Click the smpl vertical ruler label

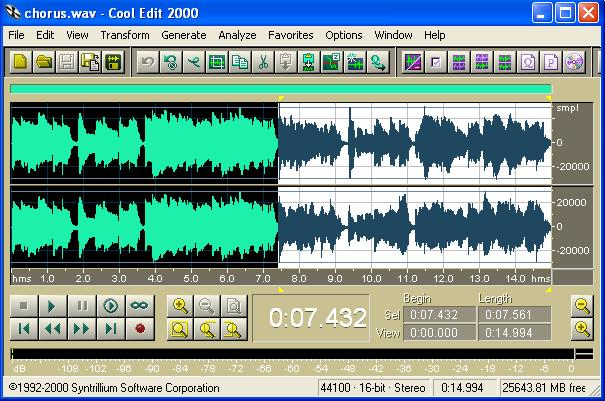(x=568, y=108)
